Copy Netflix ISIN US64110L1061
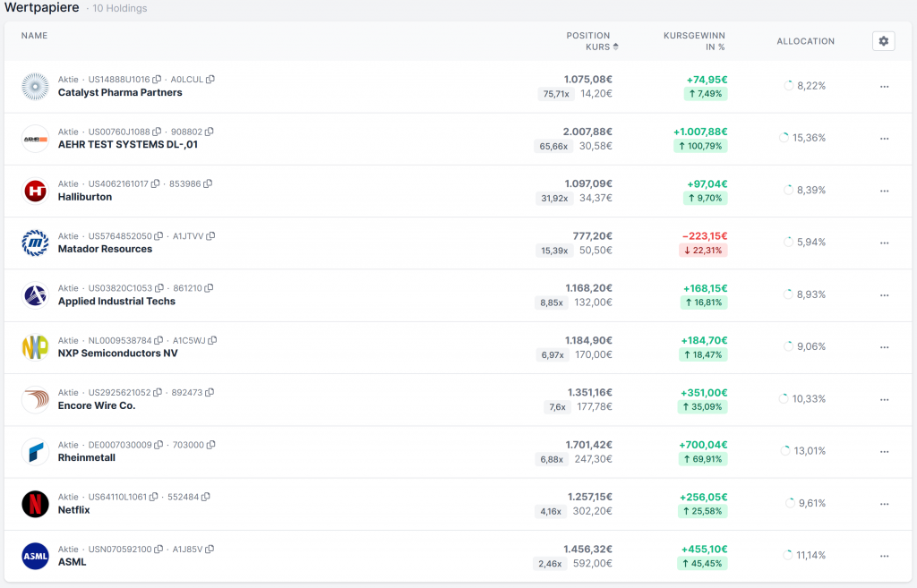The height and width of the screenshot is (588, 917). [153, 497]
